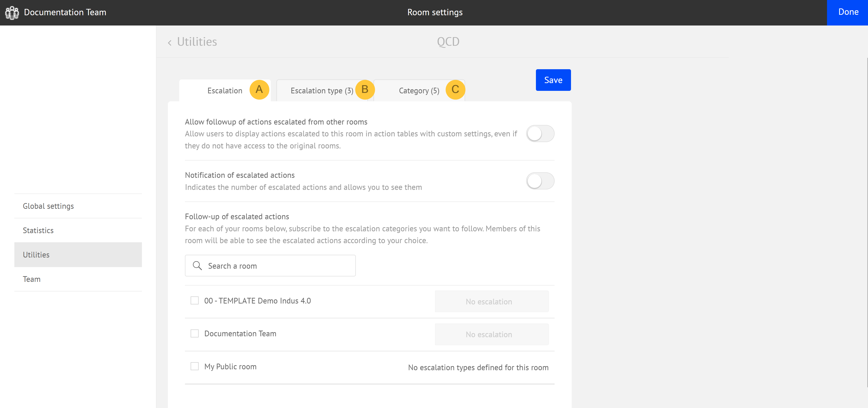868x408 pixels.
Task: Select Global settings in sidebar
Action: [78, 206]
